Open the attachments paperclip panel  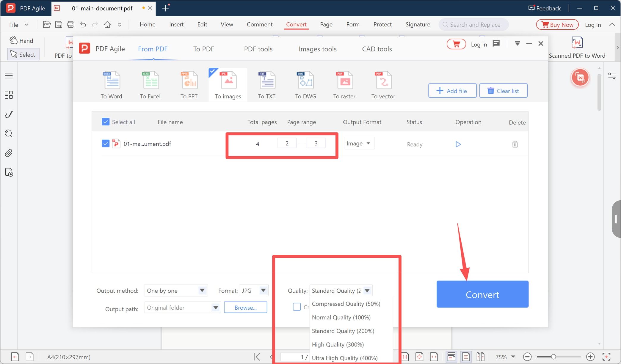point(9,153)
